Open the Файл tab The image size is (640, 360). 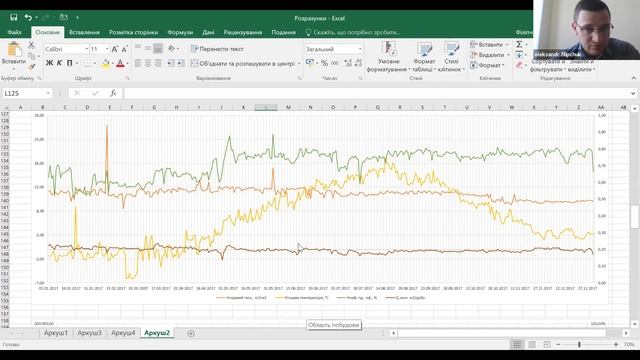(15, 32)
